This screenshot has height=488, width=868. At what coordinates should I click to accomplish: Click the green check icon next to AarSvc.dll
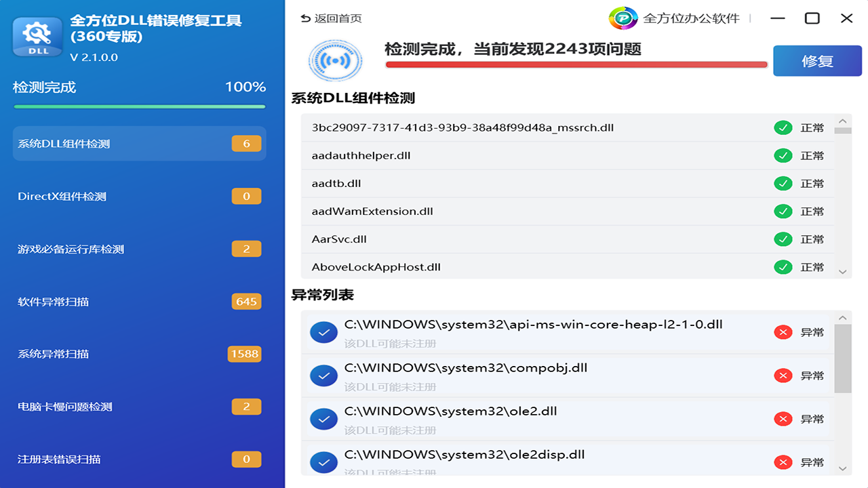pos(783,239)
